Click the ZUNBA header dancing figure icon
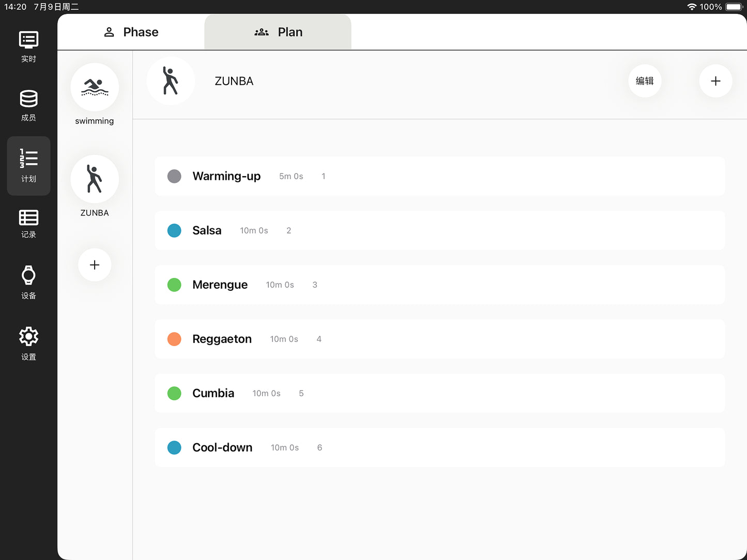This screenshot has width=747, height=560. [x=171, y=81]
